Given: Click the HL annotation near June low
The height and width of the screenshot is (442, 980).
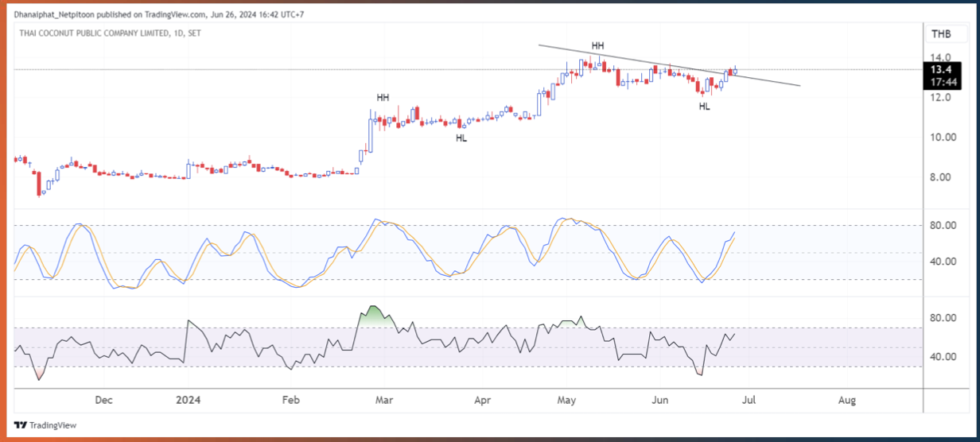Looking at the screenshot, I should (x=704, y=106).
